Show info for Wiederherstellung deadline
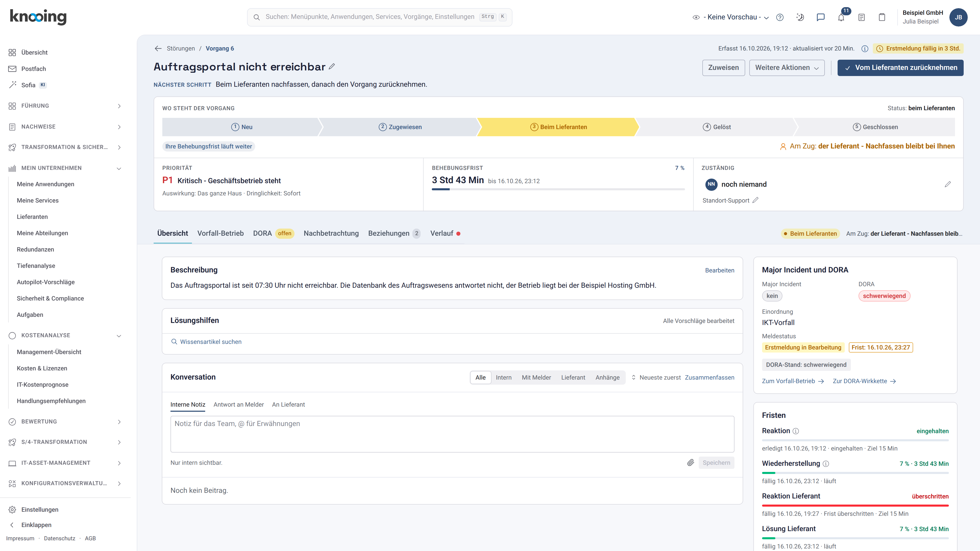The width and height of the screenshot is (980, 551). pyautogui.click(x=826, y=464)
